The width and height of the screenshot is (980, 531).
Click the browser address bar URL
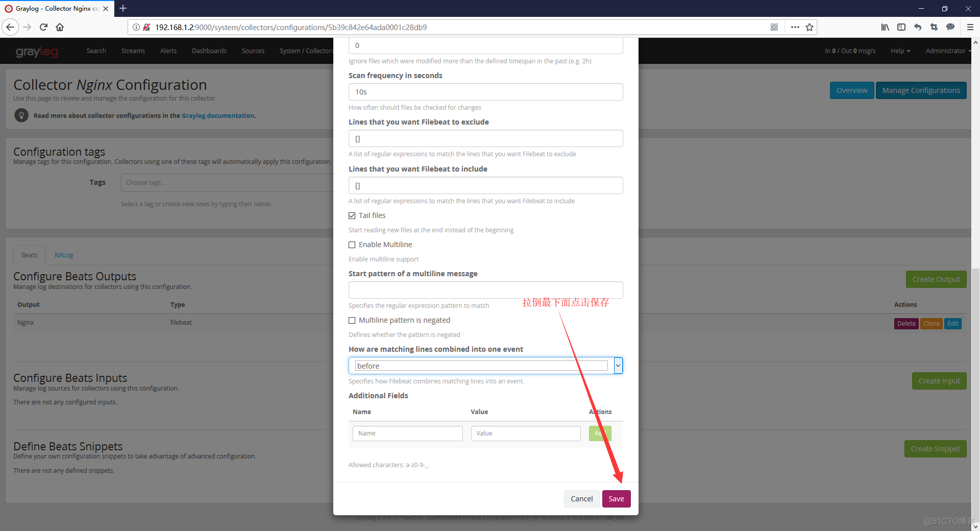click(291, 27)
